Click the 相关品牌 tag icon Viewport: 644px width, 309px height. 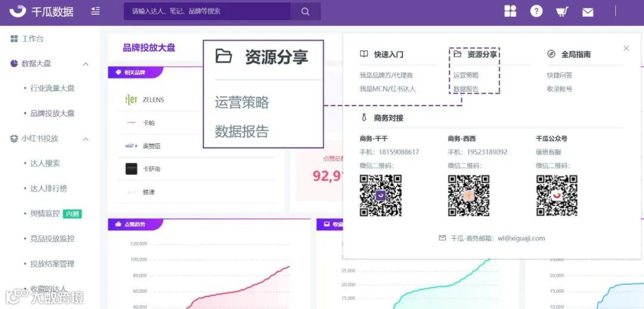[x=118, y=72]
